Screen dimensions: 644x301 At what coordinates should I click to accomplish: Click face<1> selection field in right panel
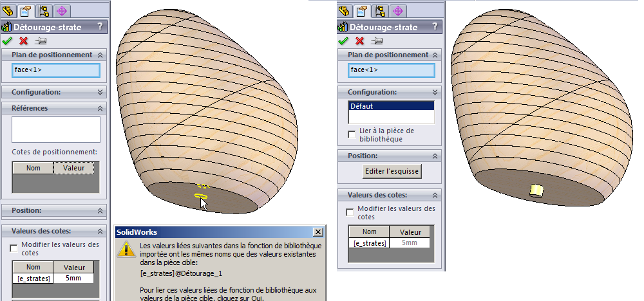point(391,69)
